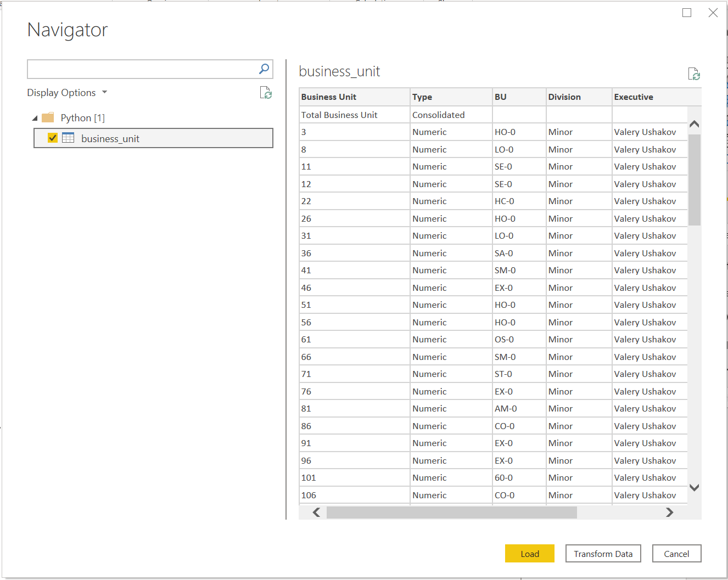Click the refresh icon beside Display Options
The width and height of the screenshot is (728, 580).
(266, 93)
